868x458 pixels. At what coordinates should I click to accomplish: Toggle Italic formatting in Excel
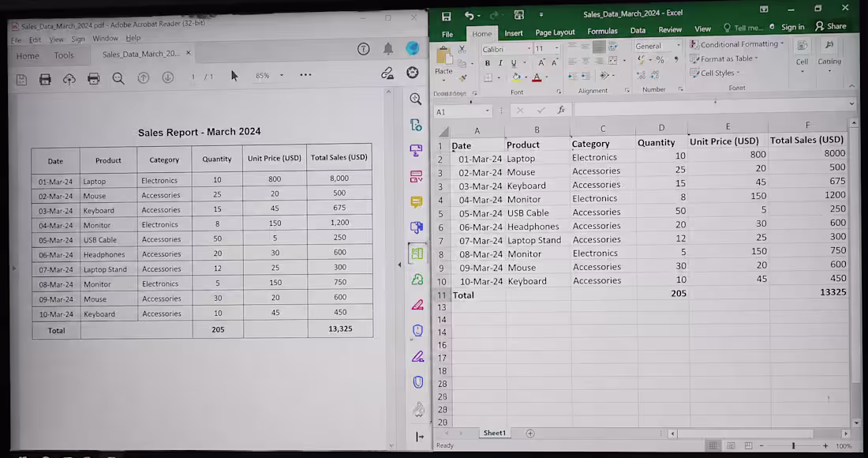(501, 62)
